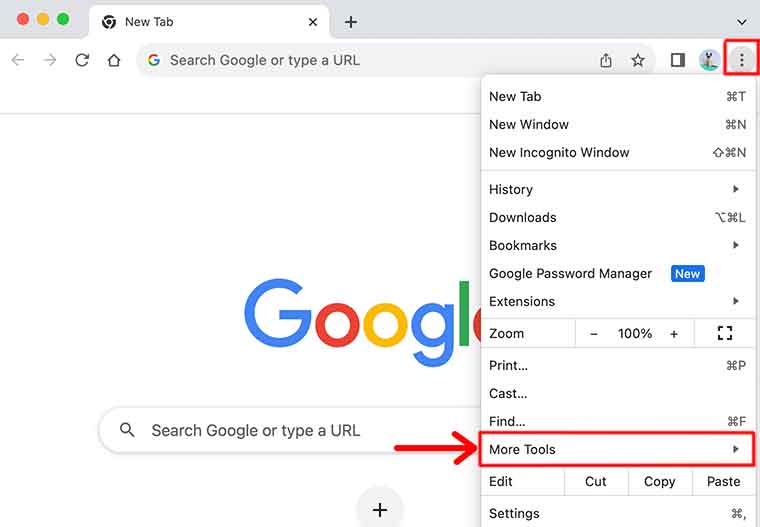Toggle the side panel icon

click(x=677, y=60)
